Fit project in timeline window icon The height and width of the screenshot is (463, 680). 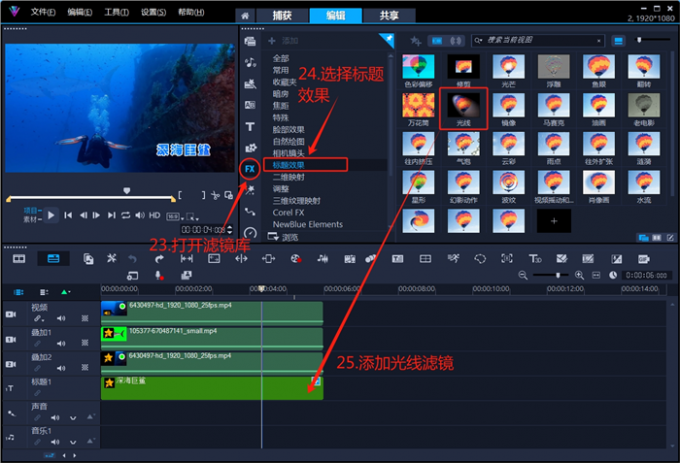(596, 275)
